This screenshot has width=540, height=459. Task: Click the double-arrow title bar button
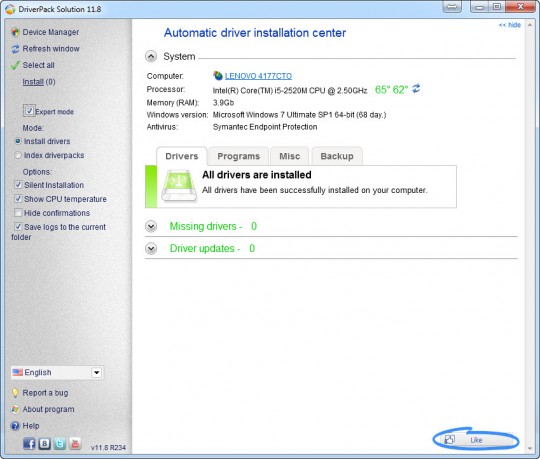click(x=452, y=7)
